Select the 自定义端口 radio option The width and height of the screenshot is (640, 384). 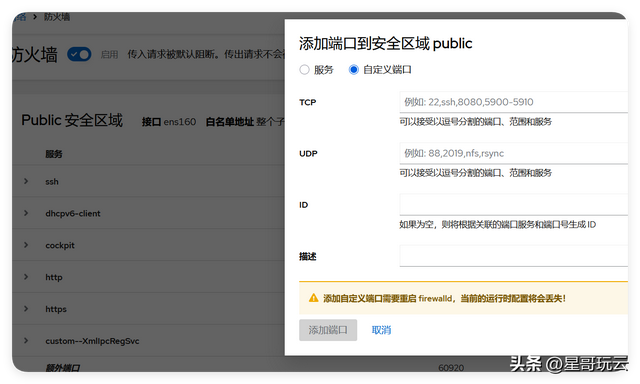click(353, 70)
